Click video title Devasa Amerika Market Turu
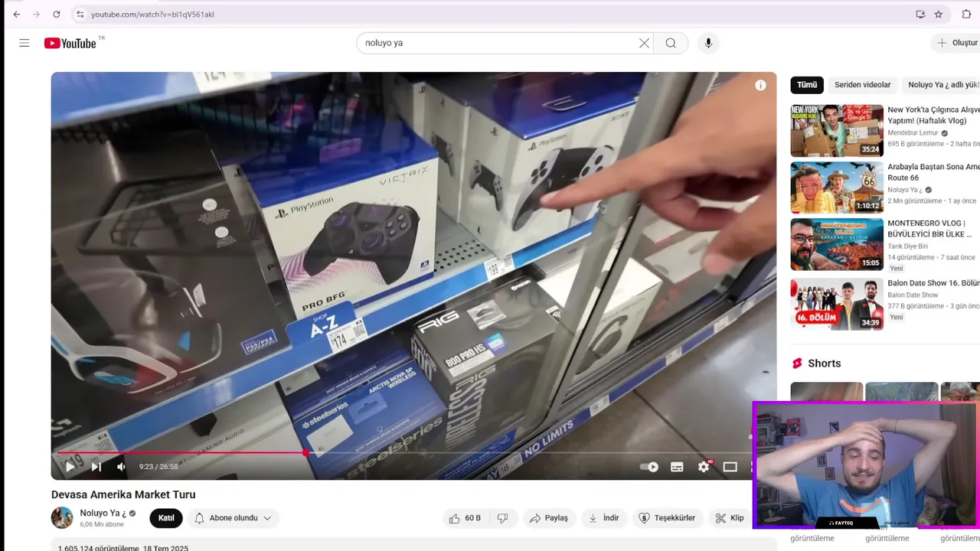Screen dimensions: 980x551 pos(123,494)
